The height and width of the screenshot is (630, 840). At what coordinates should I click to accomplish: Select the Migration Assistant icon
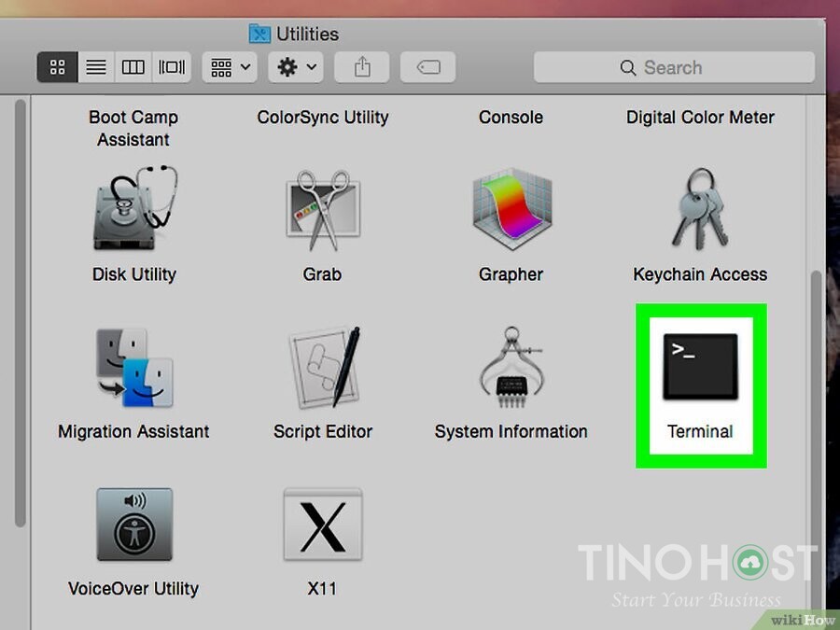(134, 368)
